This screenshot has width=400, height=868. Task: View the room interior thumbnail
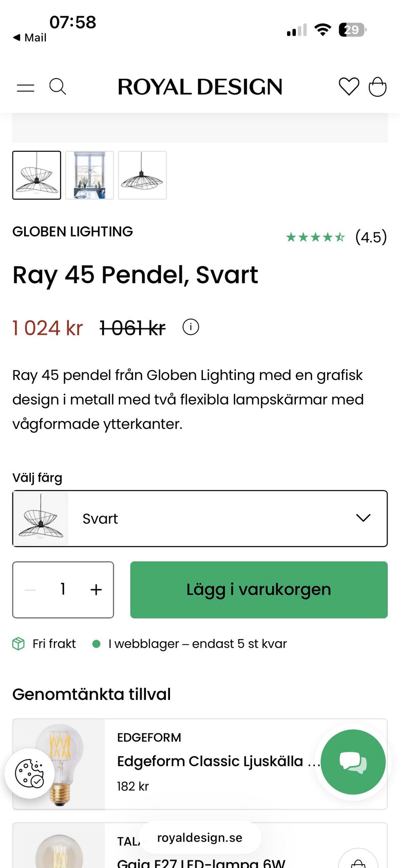(90, 175)
